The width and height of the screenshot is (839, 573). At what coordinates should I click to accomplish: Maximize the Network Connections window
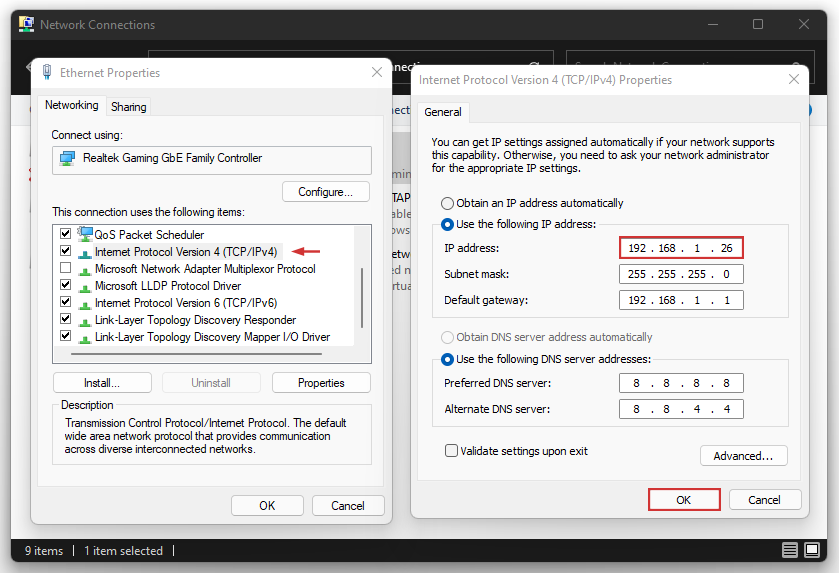point(758,24)
